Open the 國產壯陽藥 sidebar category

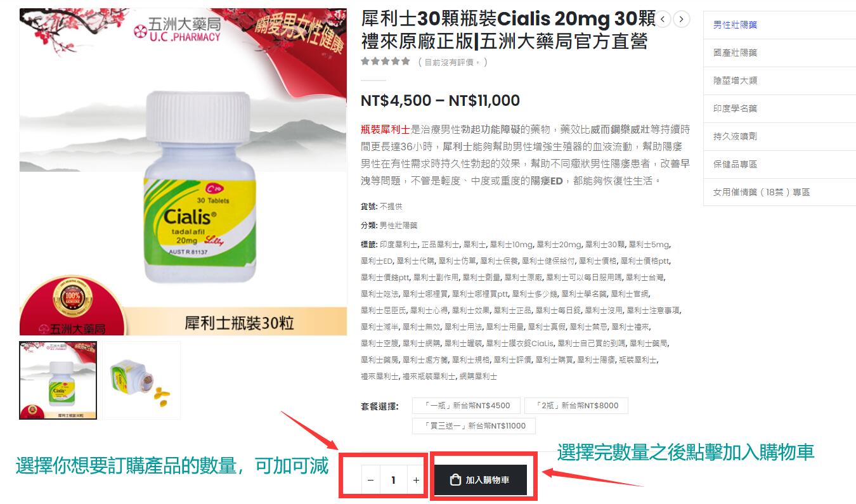(735, 53)
